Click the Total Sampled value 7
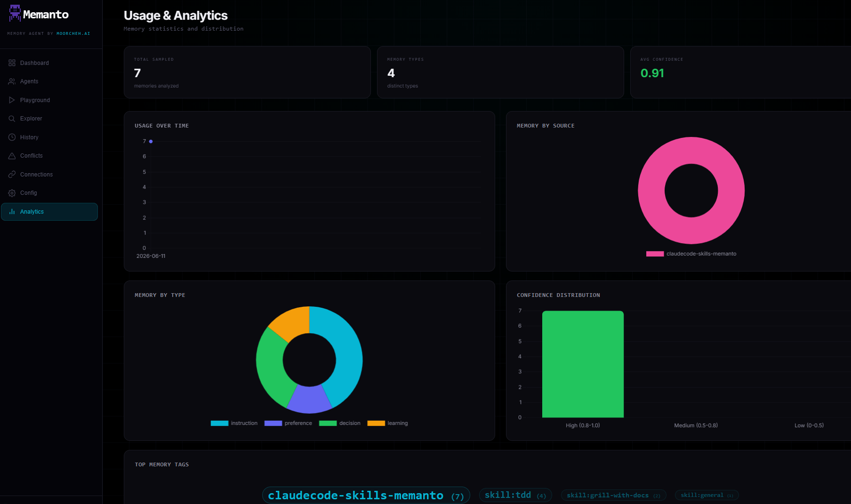This screenshot has width=851, height=504. [x=137, y=73]
